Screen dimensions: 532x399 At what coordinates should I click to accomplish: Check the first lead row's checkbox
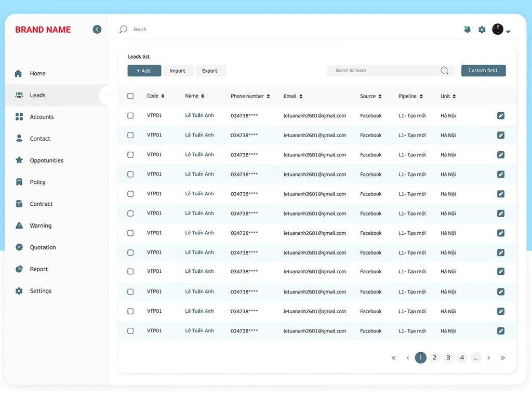tap(130, 116)
